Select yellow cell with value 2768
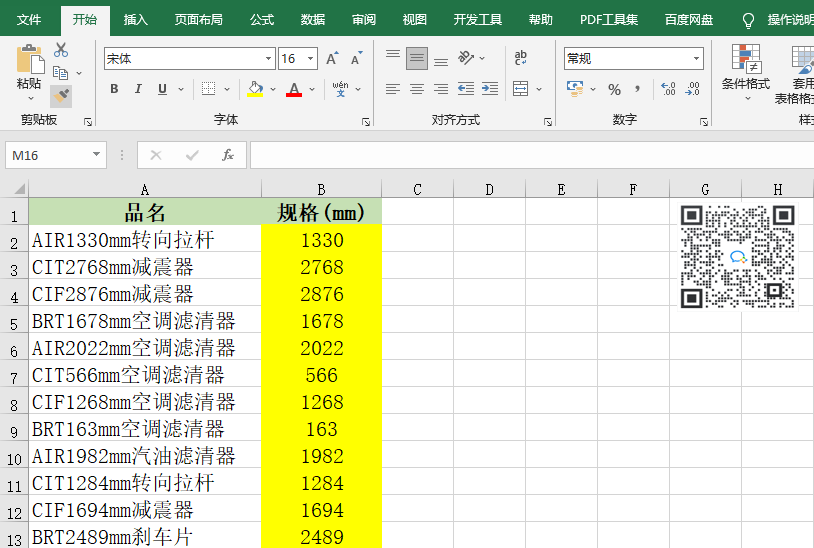814x548 pixels. tap(321, 267)
